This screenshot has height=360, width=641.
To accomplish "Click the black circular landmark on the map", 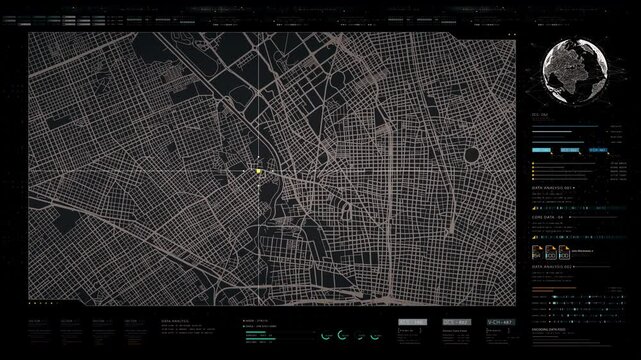I will point(471,155).
